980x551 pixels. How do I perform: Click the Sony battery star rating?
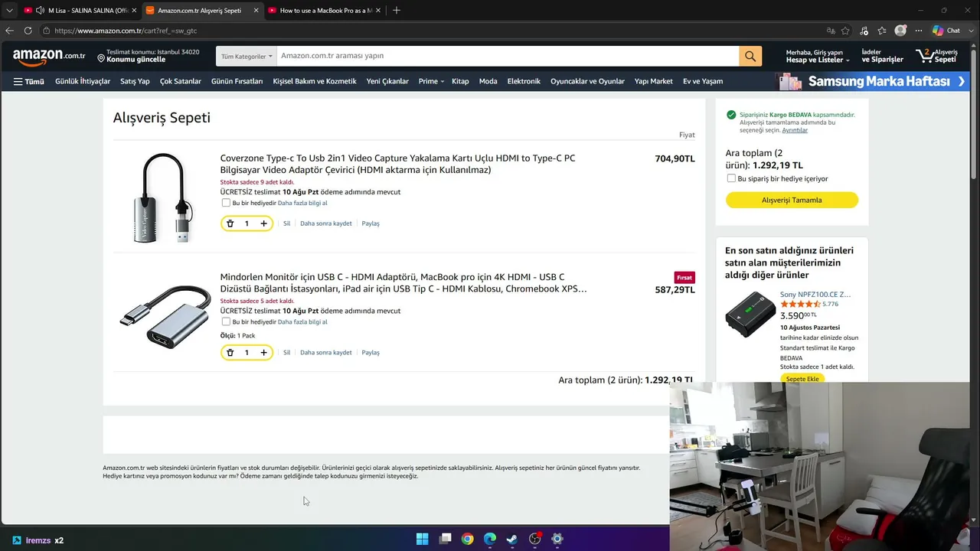(x=800, y=304)
